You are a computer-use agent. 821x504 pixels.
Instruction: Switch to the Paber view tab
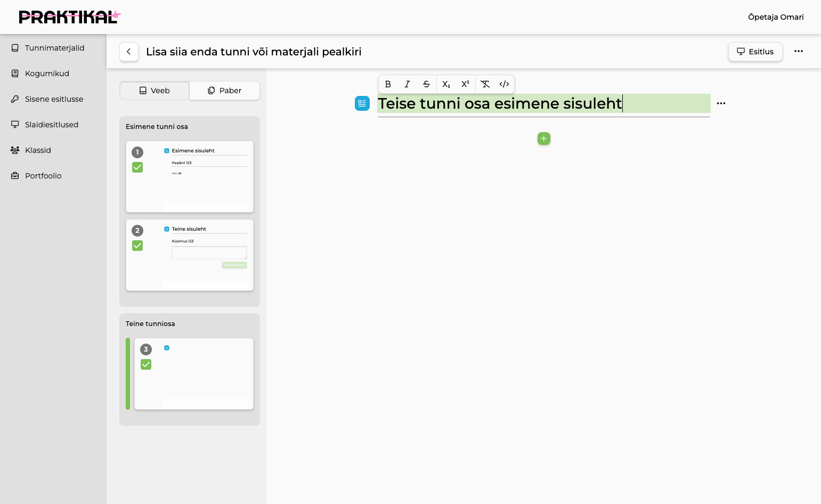(224, 91)
